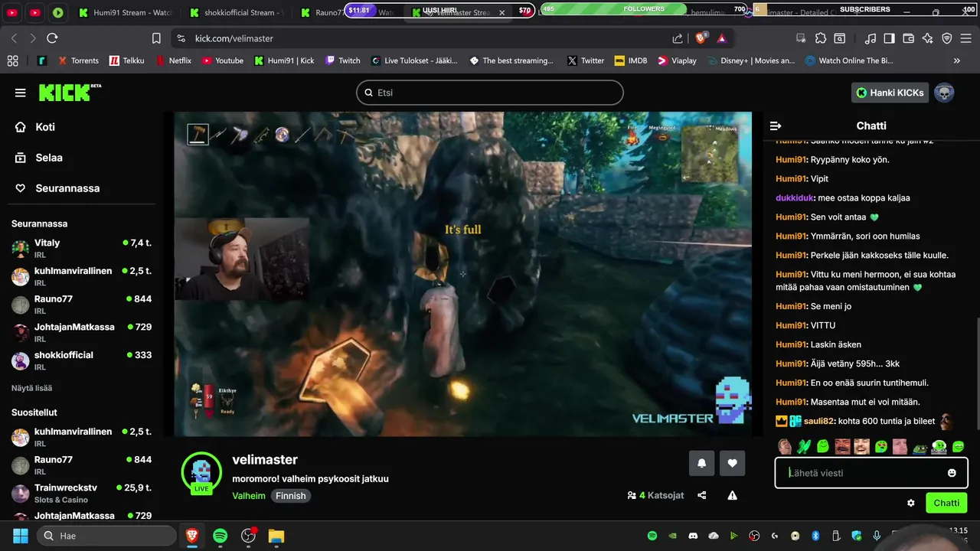The height and width of the screenshot is (551, 980).
Task: Bookmark this page in the address bar
Action: pyautogui.click(x=156, y=38)
